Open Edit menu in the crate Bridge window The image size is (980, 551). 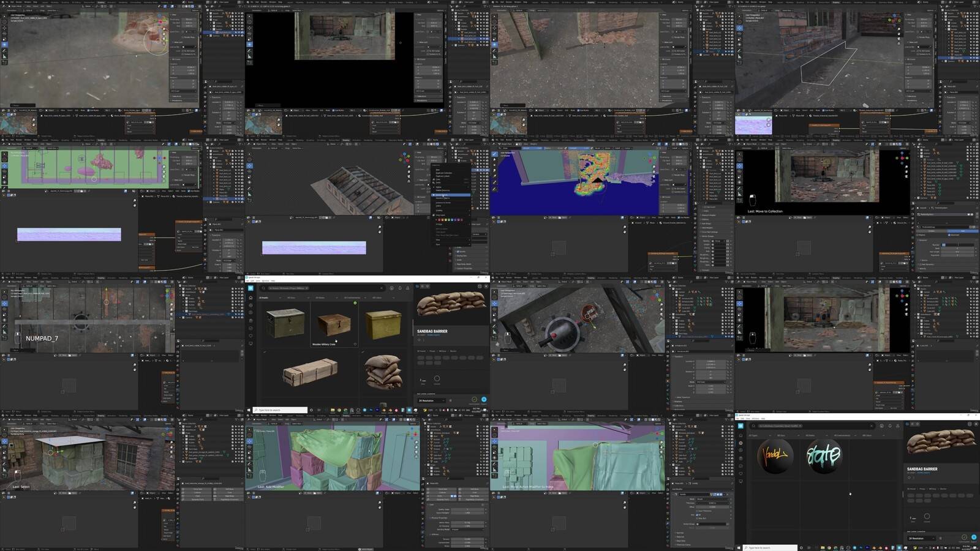click(254, 281)
